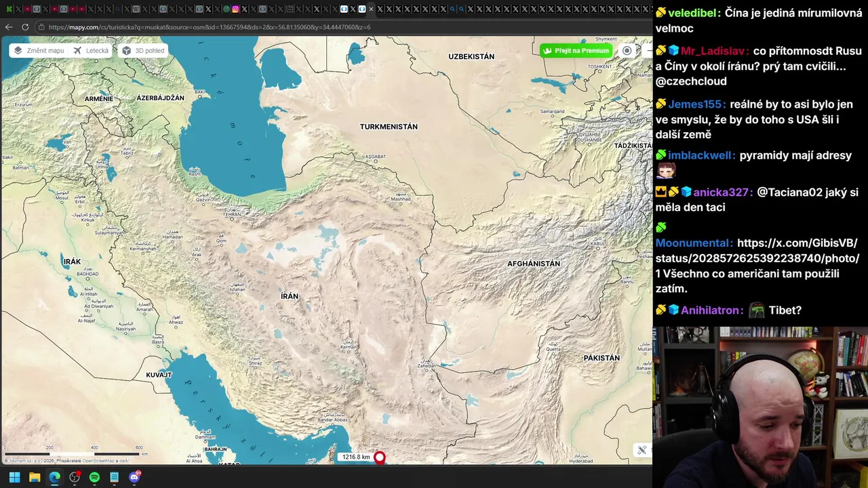Viewport: 868px width, 488px height.
Task: Open File Explorer from the taskbar
Action: point(35,477)
